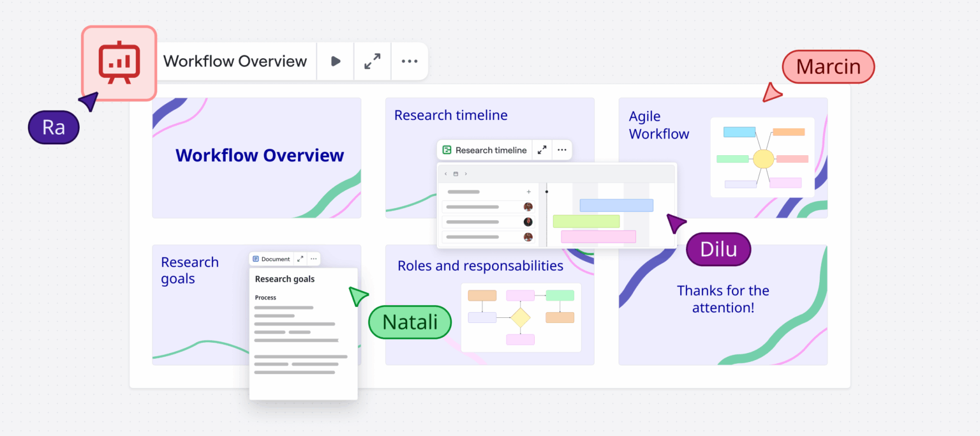Click the top collaborator avatar in the timeline list
Viewport: 980px width, 436px height.
point(528,207)
